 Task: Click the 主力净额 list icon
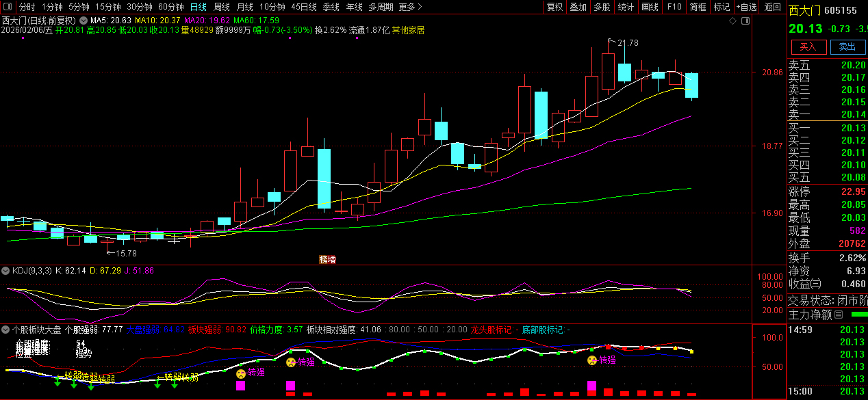click(x=839, y=315)
